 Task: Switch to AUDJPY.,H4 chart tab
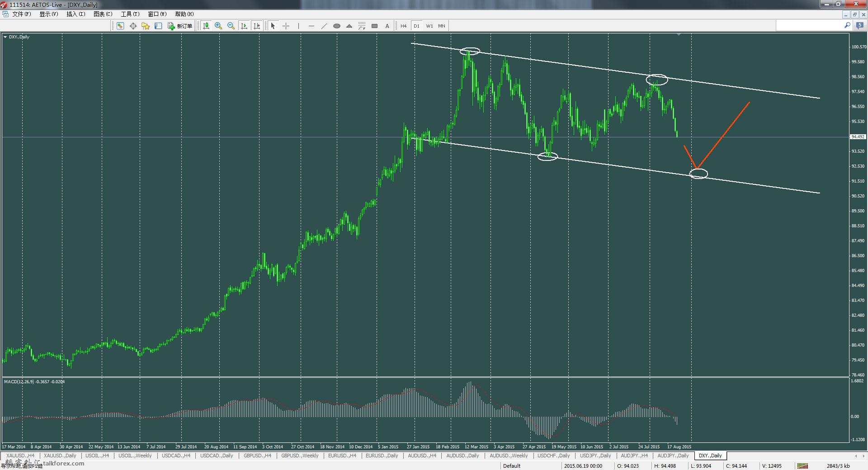click(634, 456)
